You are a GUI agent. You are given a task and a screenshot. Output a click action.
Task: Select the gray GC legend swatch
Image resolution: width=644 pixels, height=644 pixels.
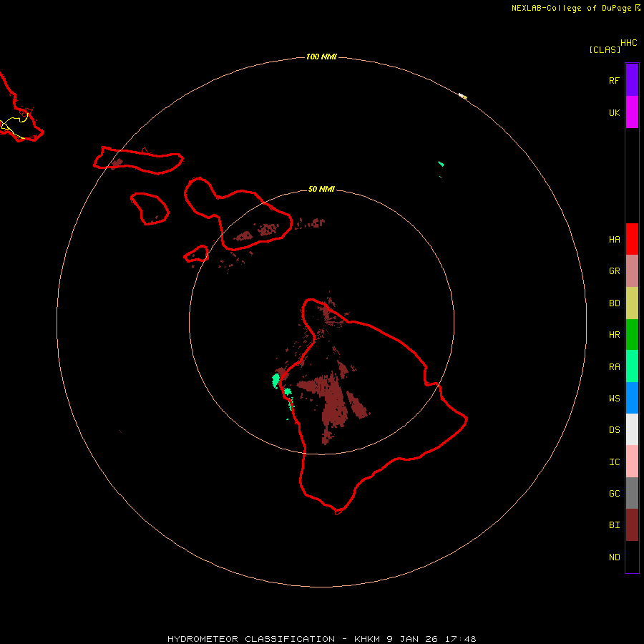632,493
